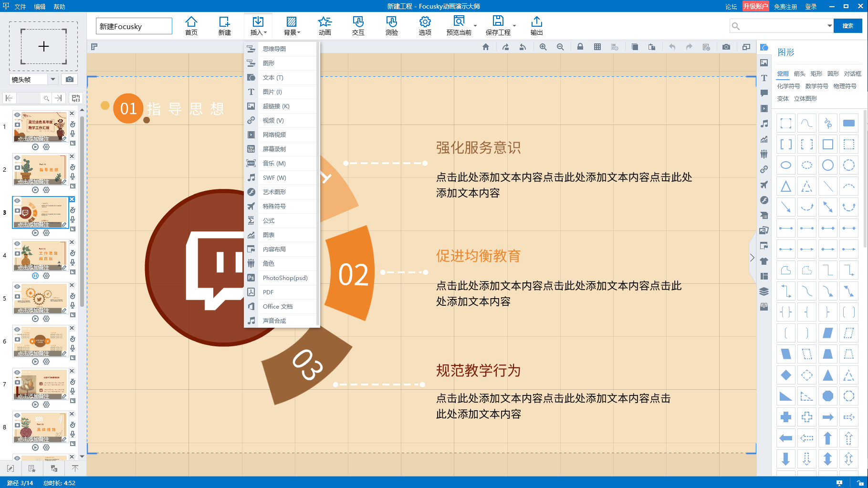The height and width of the screenshot is (488, 868).
Task: Click the 搜索 search button
Action: [x=848, y=26]
